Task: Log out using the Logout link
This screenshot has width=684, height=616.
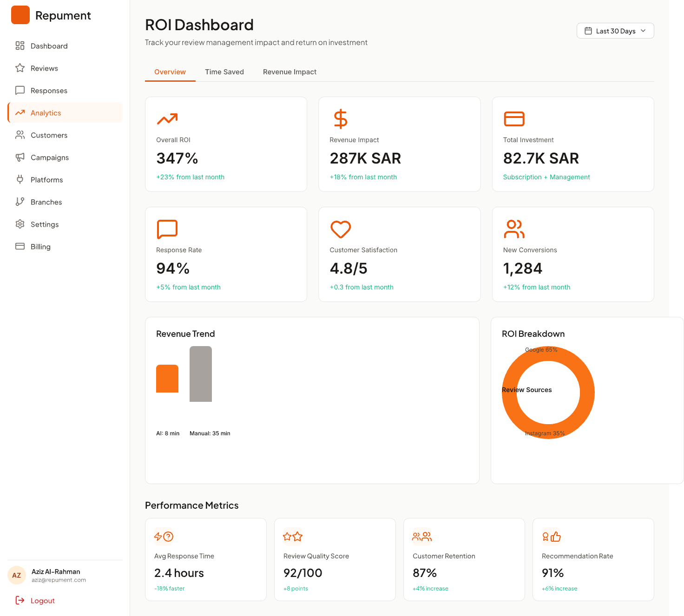Action: point(43,601)
